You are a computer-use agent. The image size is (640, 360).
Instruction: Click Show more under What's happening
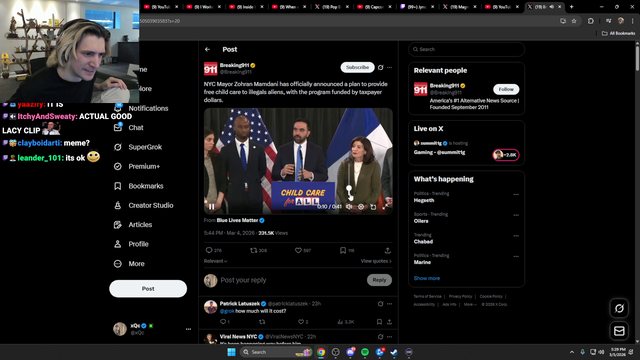pos(427,278)
